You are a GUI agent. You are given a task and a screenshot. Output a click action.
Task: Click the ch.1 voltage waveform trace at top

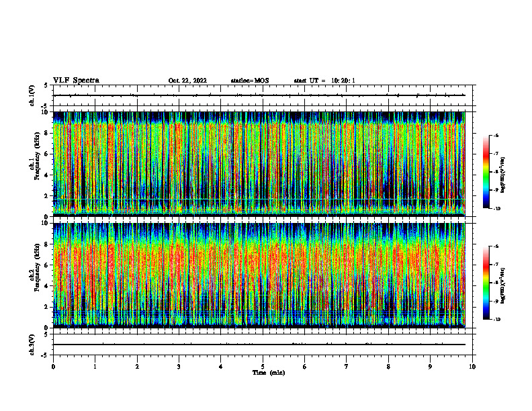[259, 95]
